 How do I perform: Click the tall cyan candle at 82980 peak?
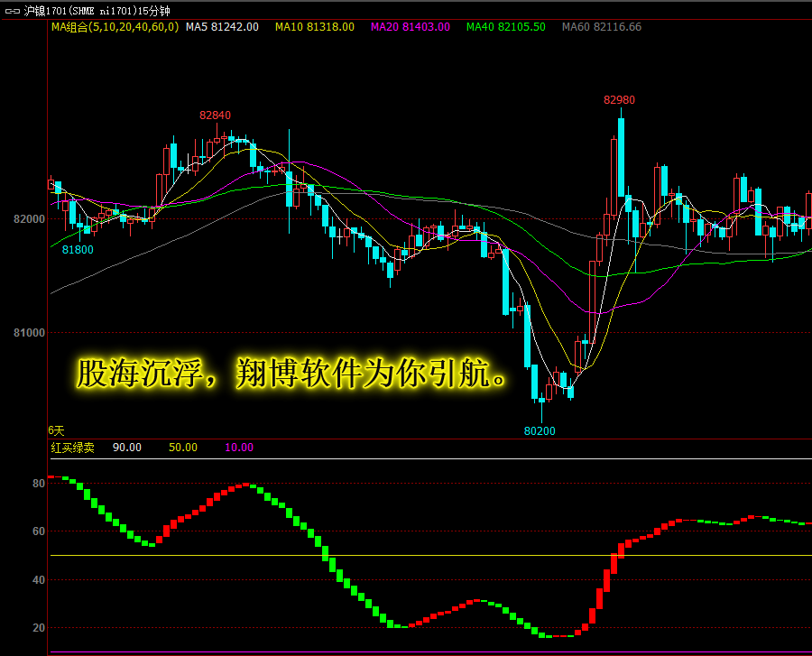pyautogui.click(x=621, y=157)
